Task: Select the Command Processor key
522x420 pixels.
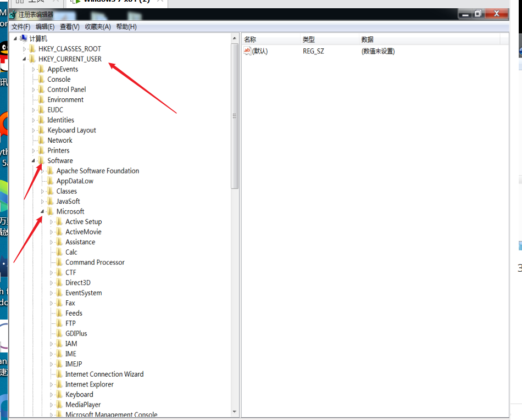Action: click(95, 262)
